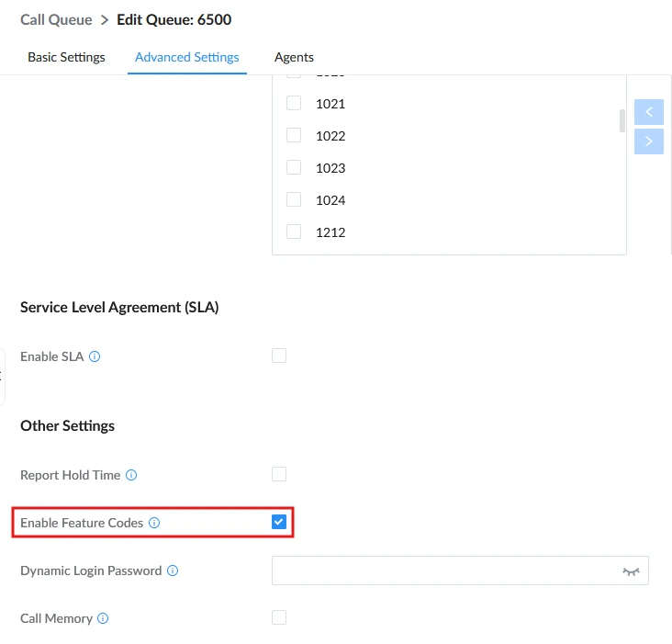
Task: Click the right arrow move button
Action: [649, 141]
